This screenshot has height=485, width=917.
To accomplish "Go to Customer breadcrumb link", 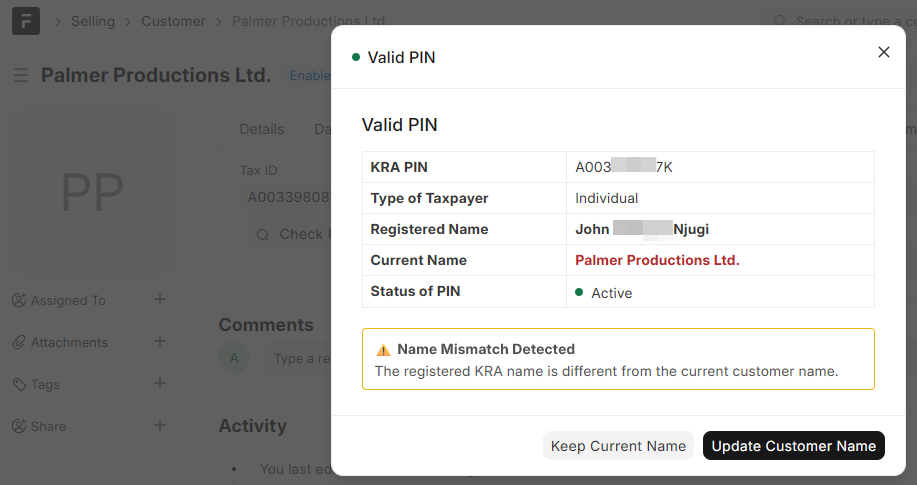I will 173,21.
